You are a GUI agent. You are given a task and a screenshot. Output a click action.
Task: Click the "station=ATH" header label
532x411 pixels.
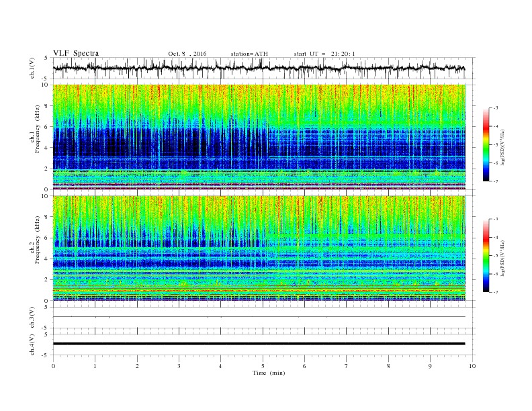(x=249, y=54)
